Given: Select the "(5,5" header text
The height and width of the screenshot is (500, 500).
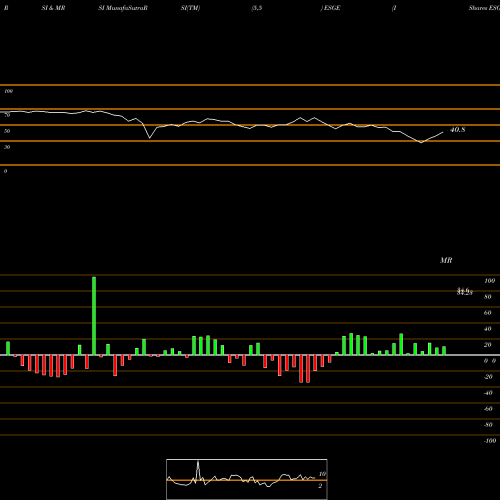Looking at the screenshot, I should coord(257,8).
